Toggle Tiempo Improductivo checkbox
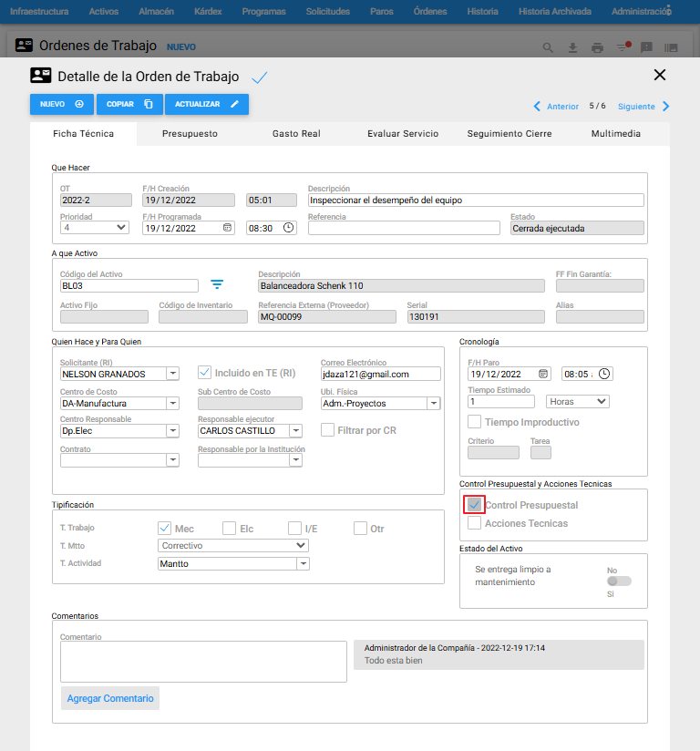This screenshot has height=751, width=700. point(474,421)
